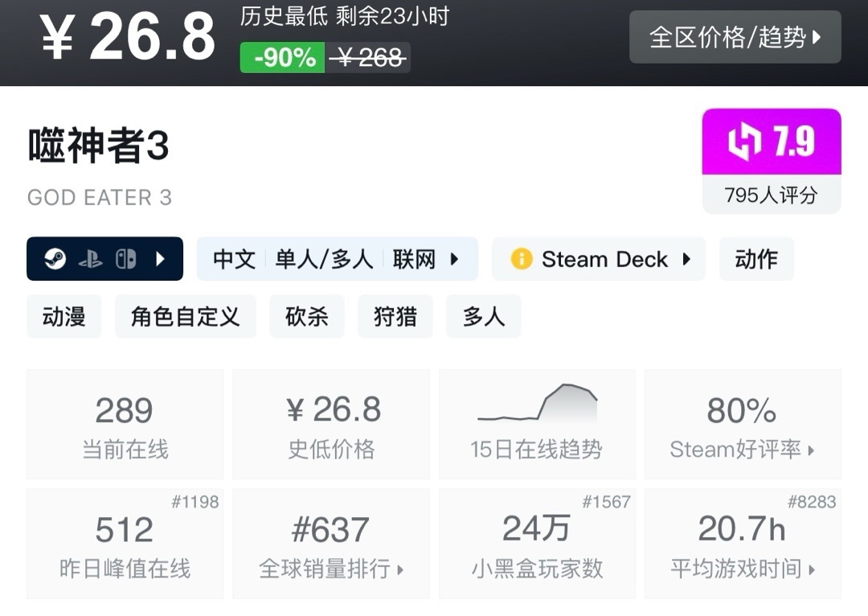
Task: Select the 动作 genre tag
Action: 756,259
